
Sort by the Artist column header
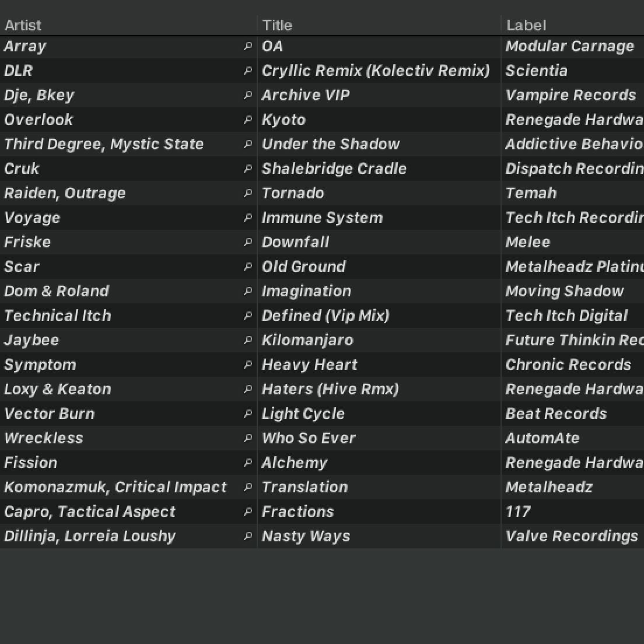tap(23, 25)
